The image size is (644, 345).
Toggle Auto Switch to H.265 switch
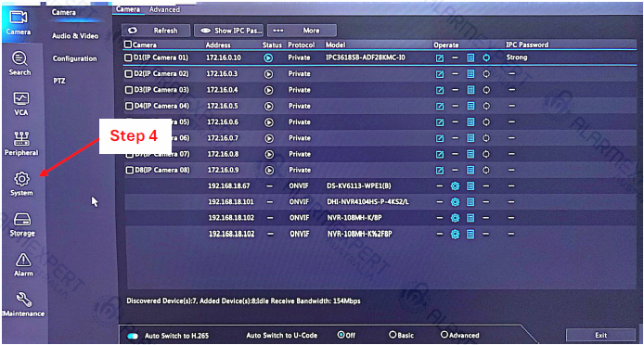[133, 336]
